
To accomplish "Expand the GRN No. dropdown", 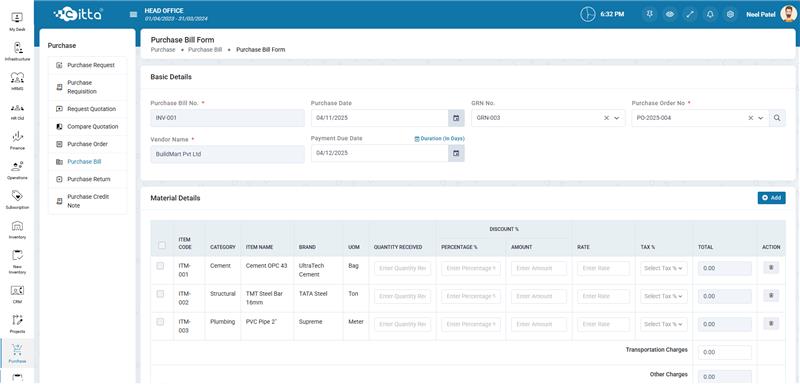I will [x=616, y=118].
